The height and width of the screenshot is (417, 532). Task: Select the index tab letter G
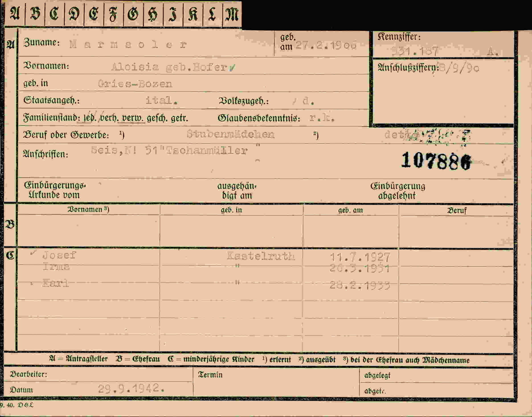point(133,13)
